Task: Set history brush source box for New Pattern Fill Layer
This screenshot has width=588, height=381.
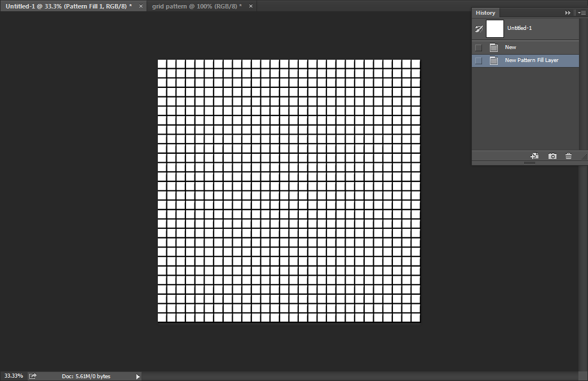Action: (479, 60)
